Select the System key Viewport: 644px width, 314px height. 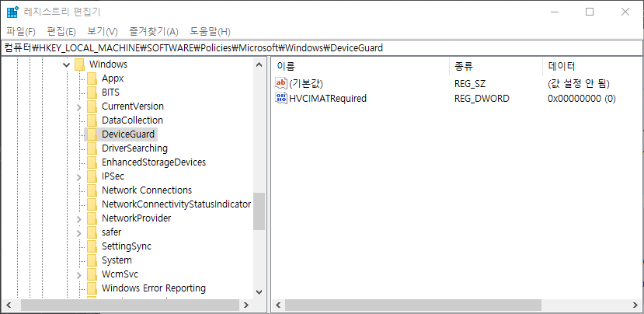click(x=117, y=260)
